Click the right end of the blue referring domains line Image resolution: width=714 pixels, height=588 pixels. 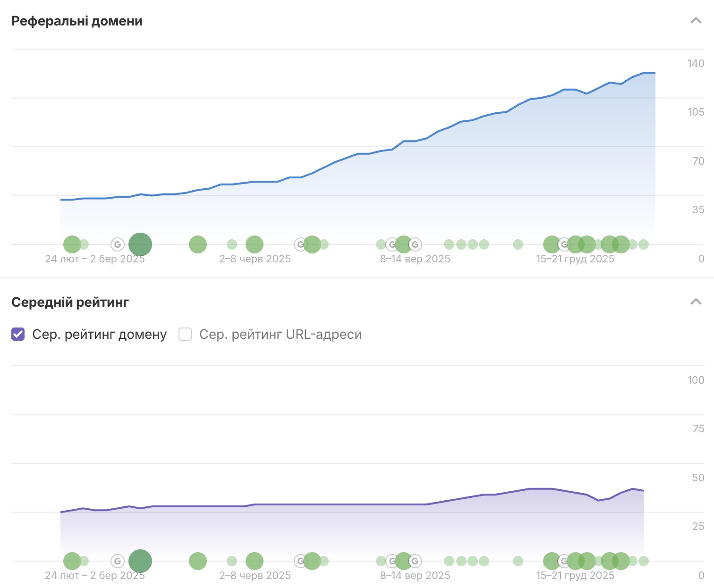tap(654, 73)
